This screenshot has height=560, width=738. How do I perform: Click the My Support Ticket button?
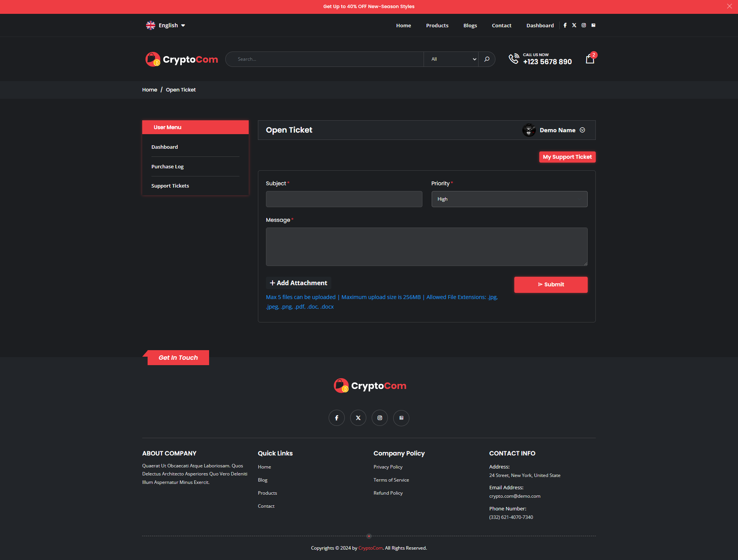(567, 157)
